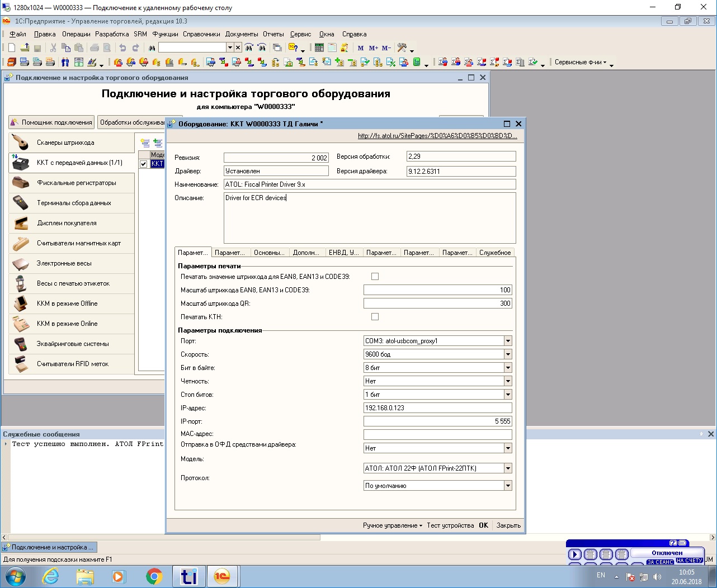This screenshot has height=588, width=717.
Task: Click the IP-адрес input field
Action: 438,408
